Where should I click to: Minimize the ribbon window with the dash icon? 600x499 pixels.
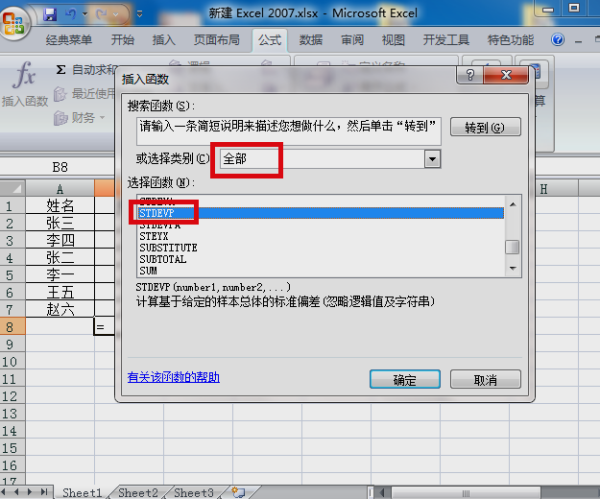coord(578,41)
